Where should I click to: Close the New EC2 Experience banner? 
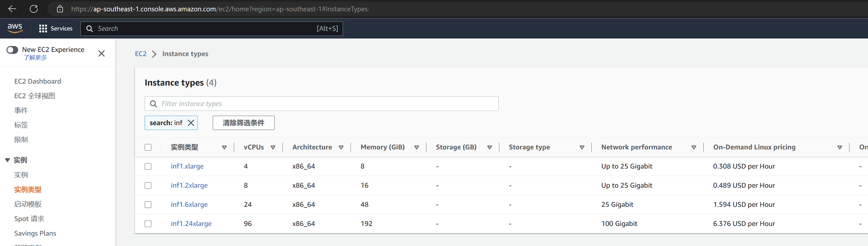tap(101, 53)
